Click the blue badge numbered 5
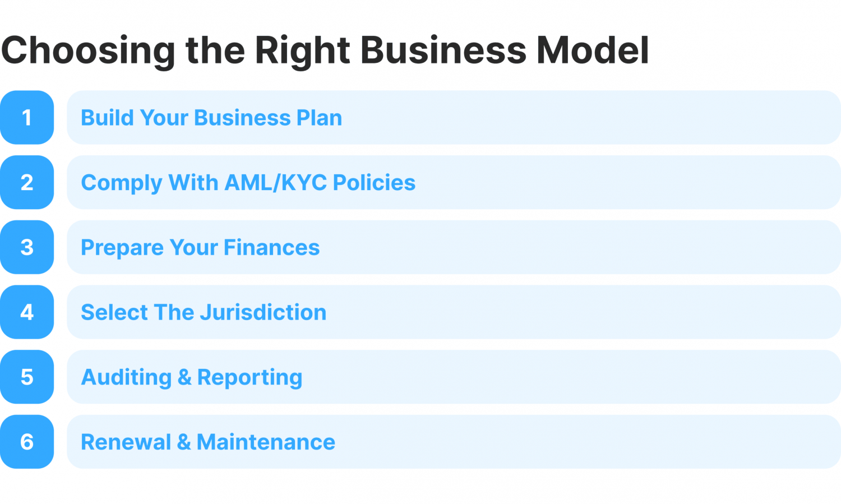This screenshot has width=841, height=504. 27,377
